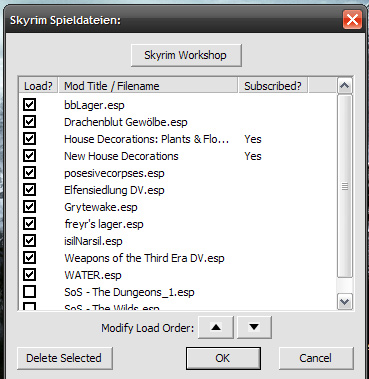Click the Delete Selected button
Image resolution: width=369 pixels, height=379 pixels.
coord(65,358)
